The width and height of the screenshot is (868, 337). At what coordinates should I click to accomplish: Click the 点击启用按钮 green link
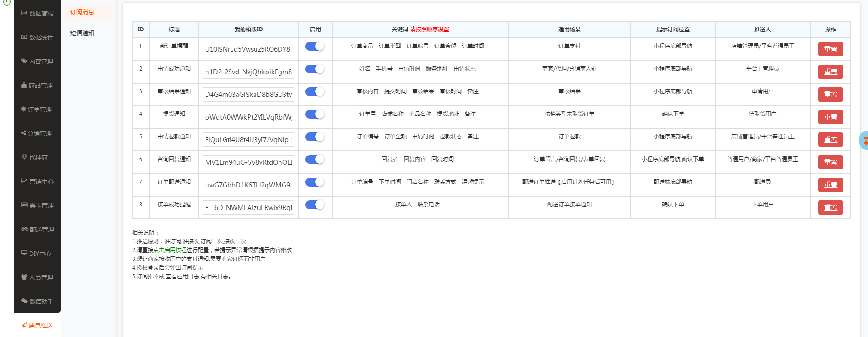pos(170,250)
